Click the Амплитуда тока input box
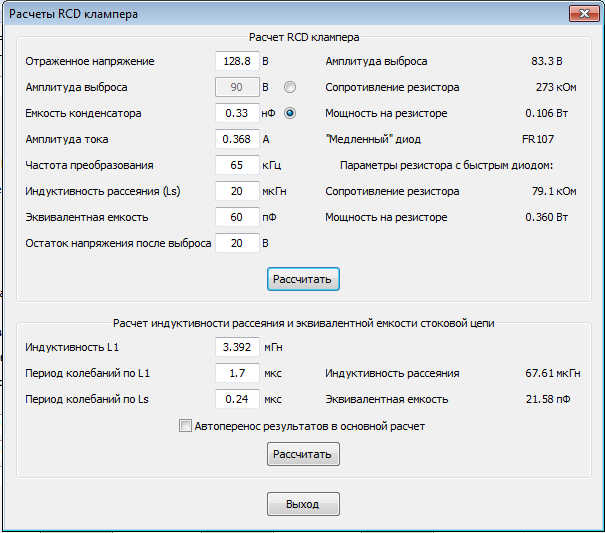 237,139
